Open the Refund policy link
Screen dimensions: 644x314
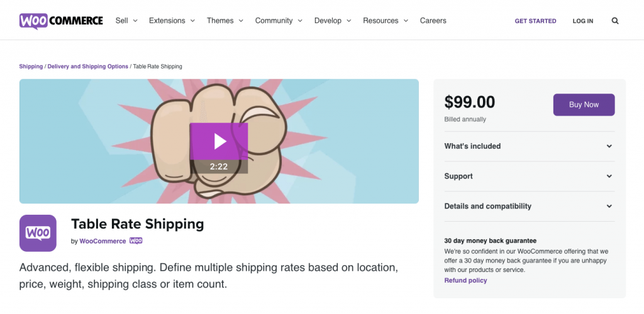click(x=465, y=280)
